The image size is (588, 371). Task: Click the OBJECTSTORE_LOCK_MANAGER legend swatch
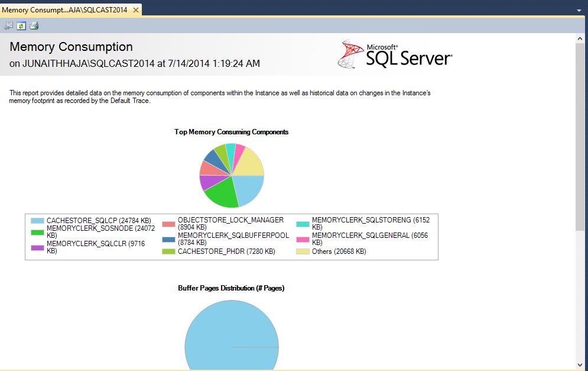tap(169, 224)
